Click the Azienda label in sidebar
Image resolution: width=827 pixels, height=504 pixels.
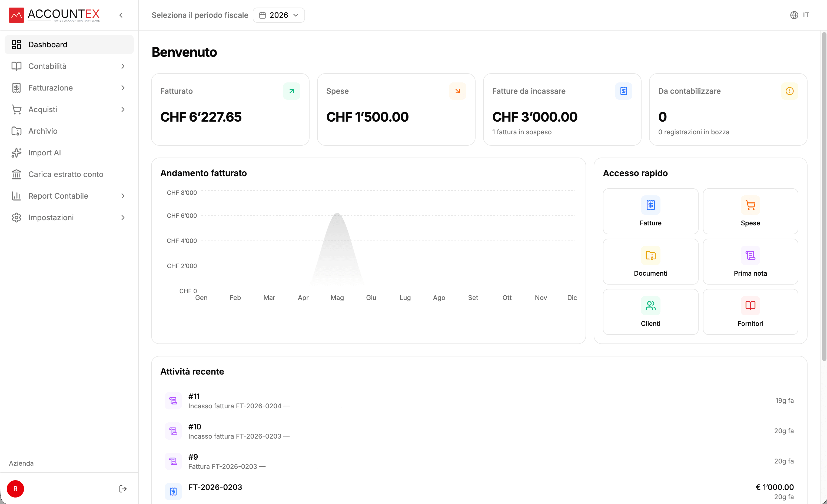coord(21,463)
